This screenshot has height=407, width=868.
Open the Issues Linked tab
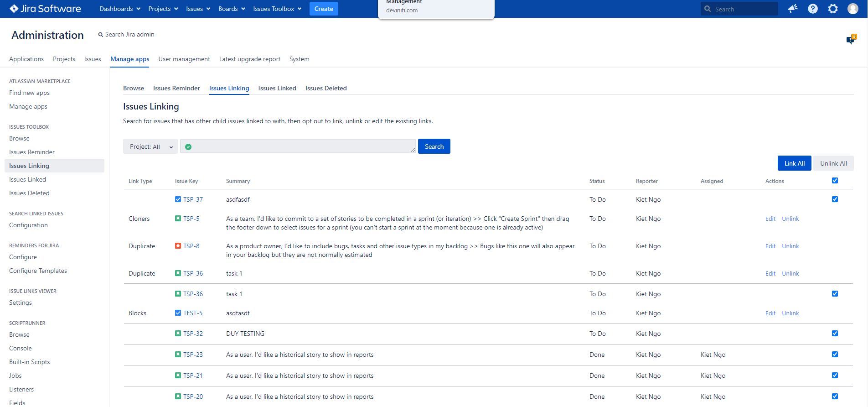277,88
